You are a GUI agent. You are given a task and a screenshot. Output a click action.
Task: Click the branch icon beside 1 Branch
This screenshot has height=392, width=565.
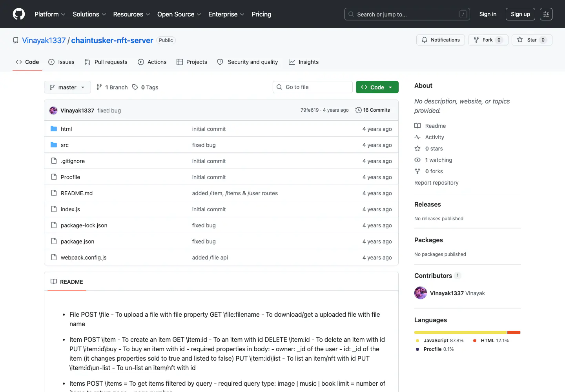(99, 87)
